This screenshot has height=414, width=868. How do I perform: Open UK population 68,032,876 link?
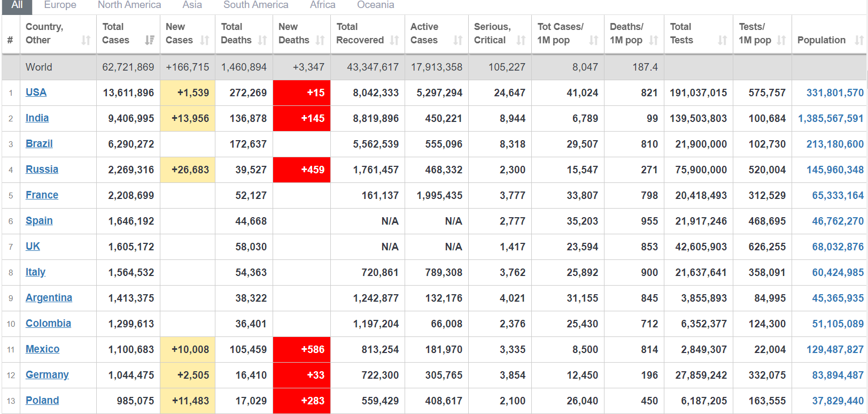click(838, 247)
